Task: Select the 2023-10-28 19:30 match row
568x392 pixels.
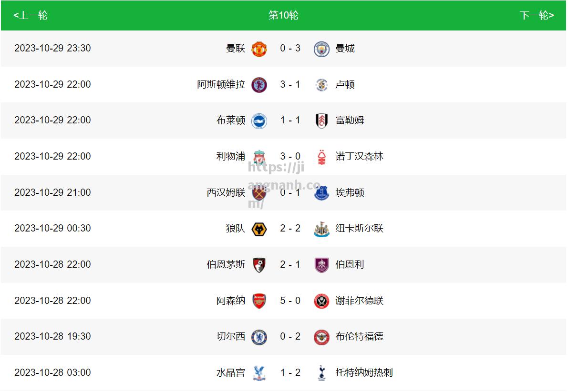Action: (x=283, y=337)
